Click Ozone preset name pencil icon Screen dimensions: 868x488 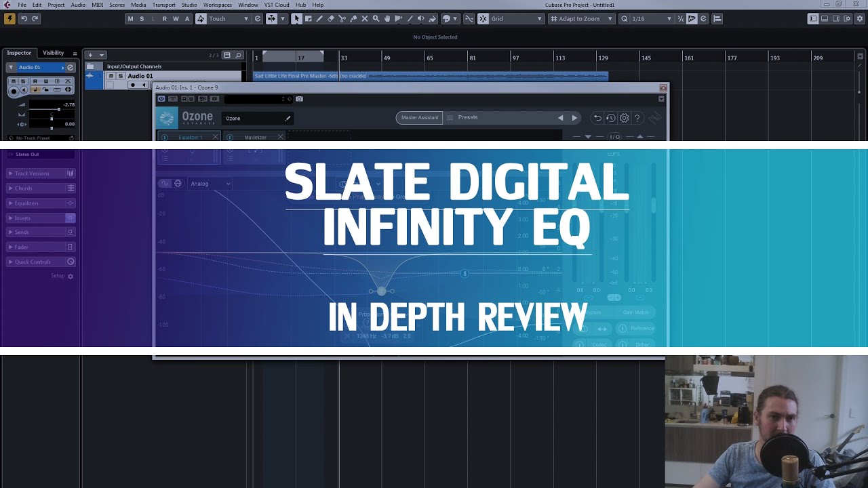pos(288,119)
